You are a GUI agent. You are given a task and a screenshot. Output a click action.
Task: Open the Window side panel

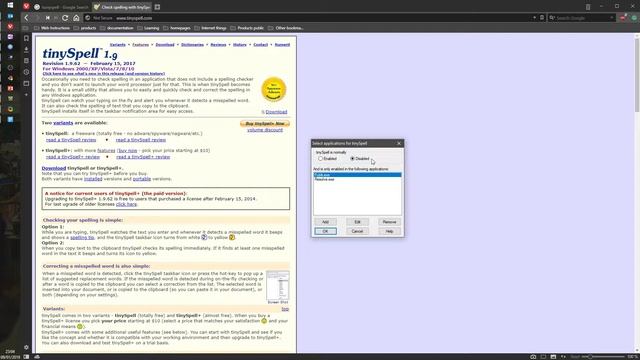(x=26, y=84)
